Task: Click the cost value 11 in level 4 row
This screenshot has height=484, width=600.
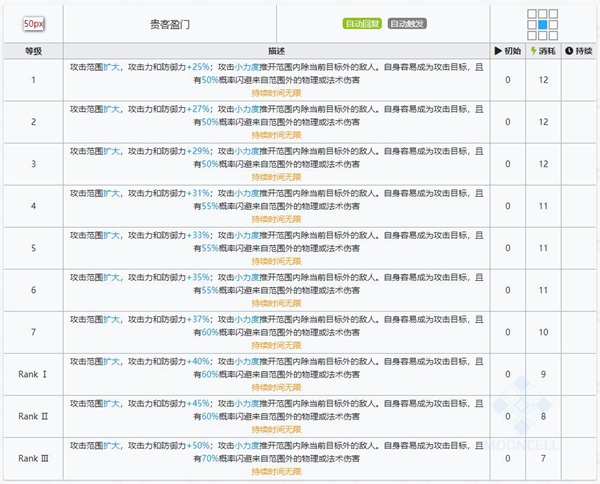Action: [x=543, y=206]
